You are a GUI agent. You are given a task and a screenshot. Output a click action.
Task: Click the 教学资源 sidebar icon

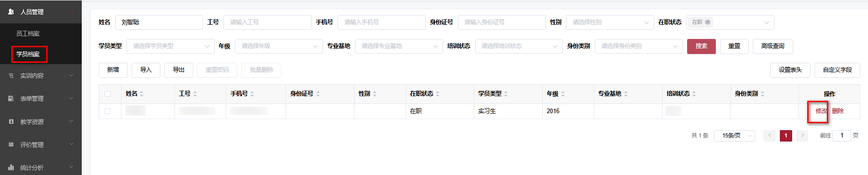pyautogui.click(x=11, y=121)
